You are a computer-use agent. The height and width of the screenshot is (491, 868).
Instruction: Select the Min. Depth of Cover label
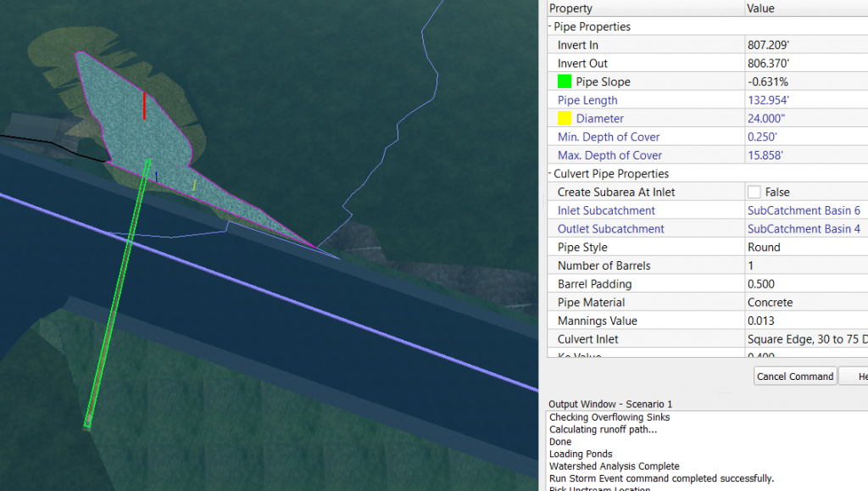click(609, 137)
